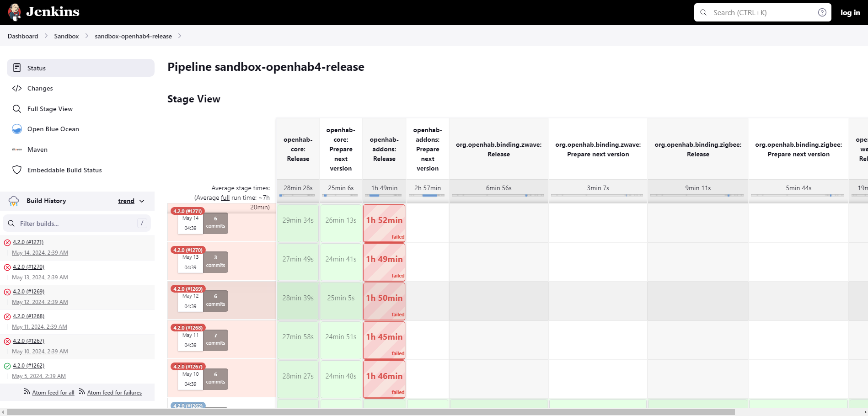This screenshot has height=416, width=868.
Task: Open failed 1h 52min openhab-addons stage cell
Action: click(384, 223)
